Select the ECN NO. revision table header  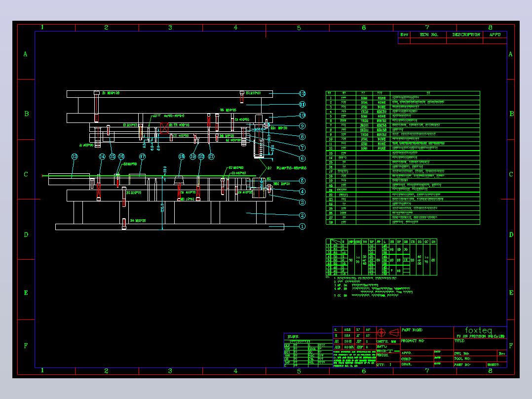(429, 35)
